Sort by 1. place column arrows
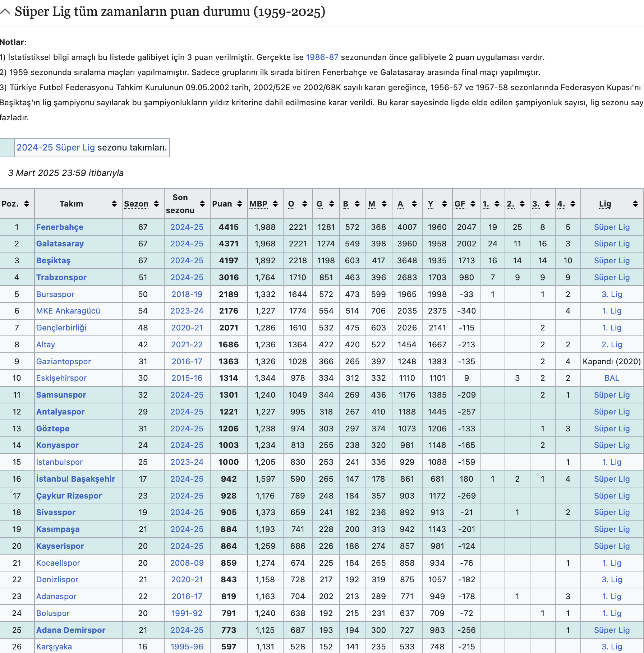This screenshot has width=644, height=653. tap(497, 204)
